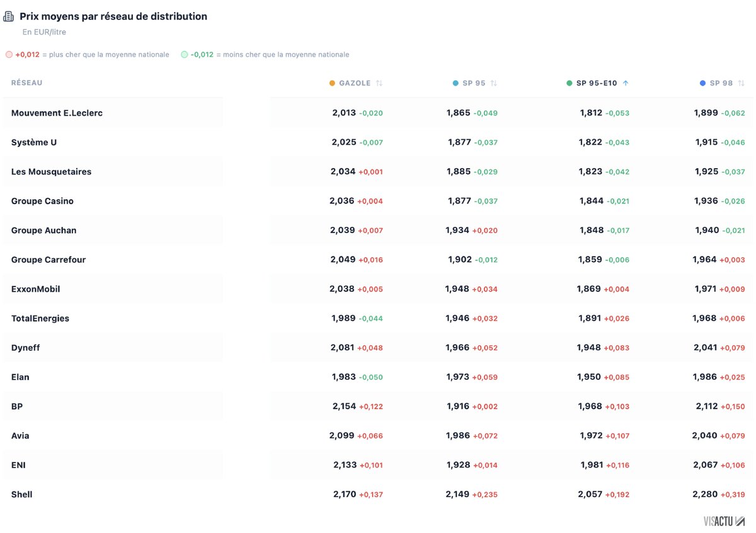The width and height of the screenshot is (756, 533).
Task: Sort by SP 98 column arrows icon
Action: pyautogui.click(x=741, y=83)
